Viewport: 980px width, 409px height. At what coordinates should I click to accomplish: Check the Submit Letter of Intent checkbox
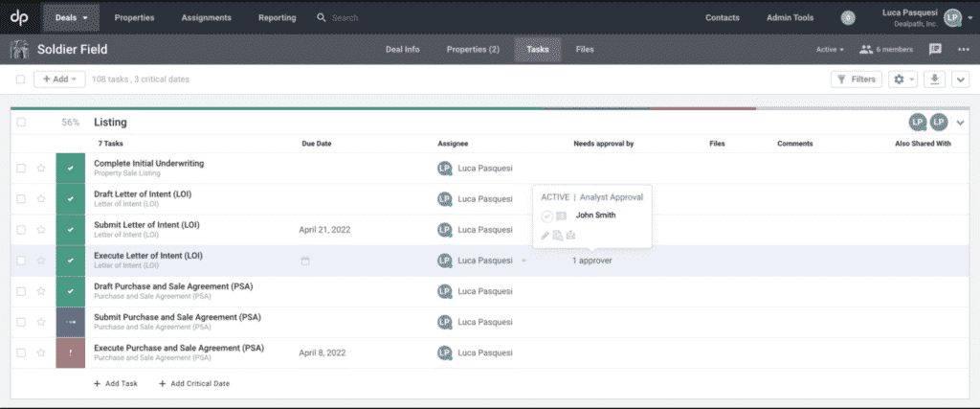pyautogui.click(x=21, y=230)
